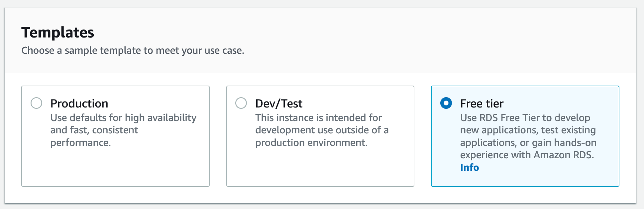Click the "Production" card title
Viewport: 644px width, 209px height.
coord(79,104)
